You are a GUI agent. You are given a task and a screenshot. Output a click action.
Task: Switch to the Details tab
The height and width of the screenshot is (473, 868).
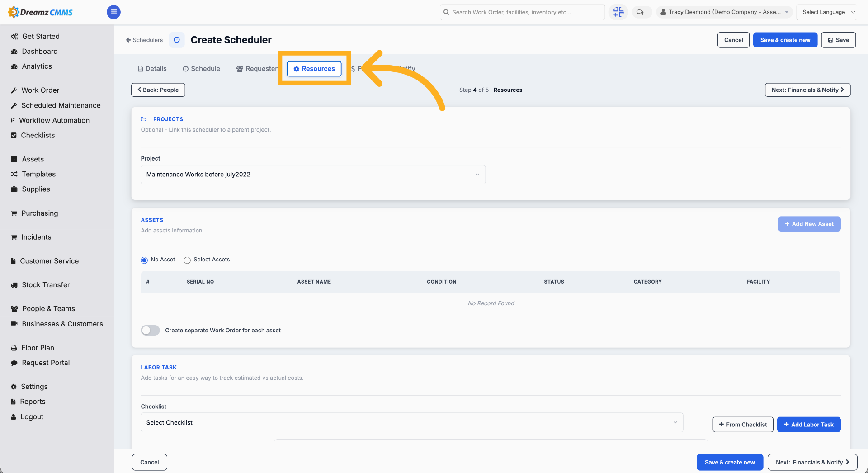(152, 69)
